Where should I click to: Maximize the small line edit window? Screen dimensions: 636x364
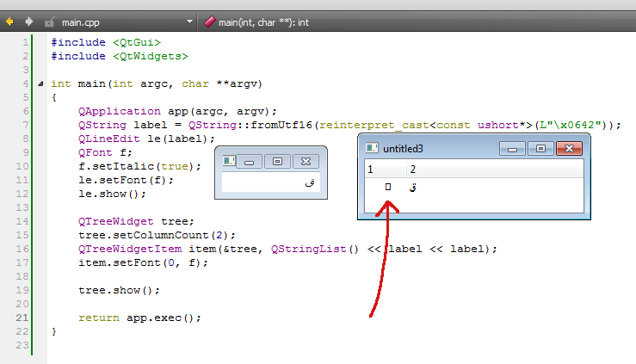point(277,161)
